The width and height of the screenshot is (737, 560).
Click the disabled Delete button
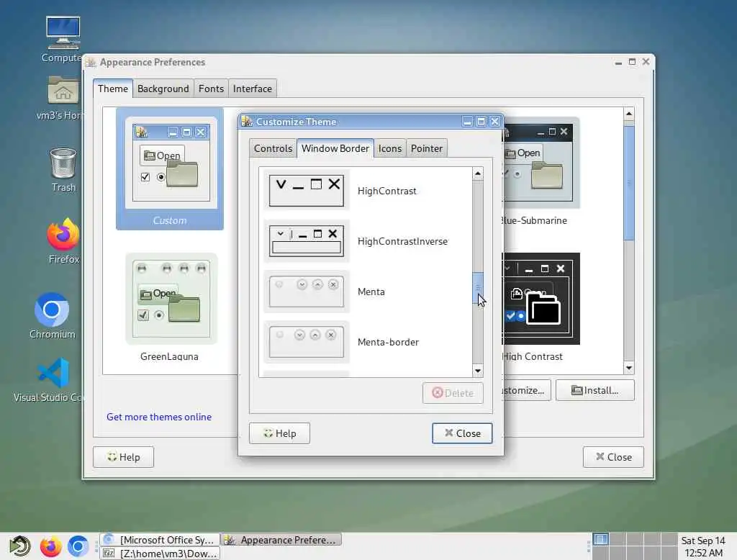(453, 392)
